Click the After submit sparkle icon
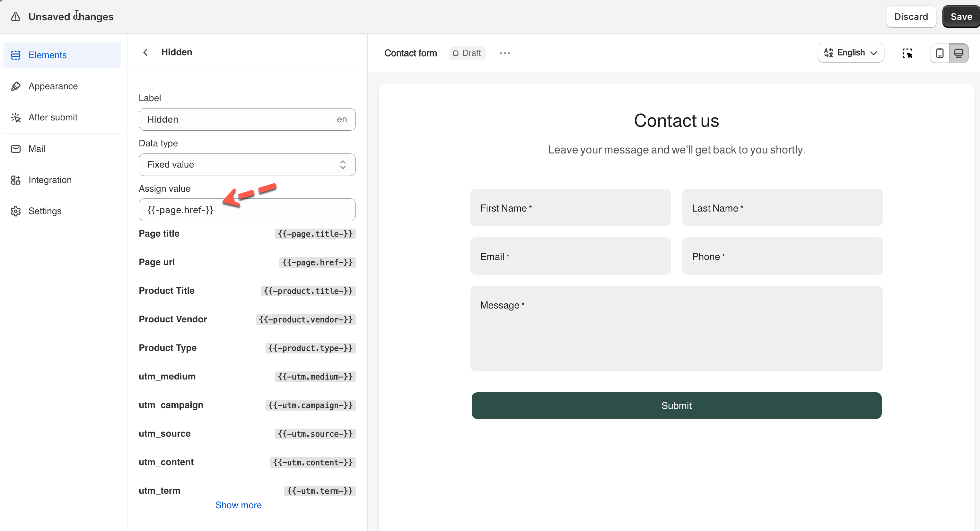980x531 pixels. coord(16,118)
